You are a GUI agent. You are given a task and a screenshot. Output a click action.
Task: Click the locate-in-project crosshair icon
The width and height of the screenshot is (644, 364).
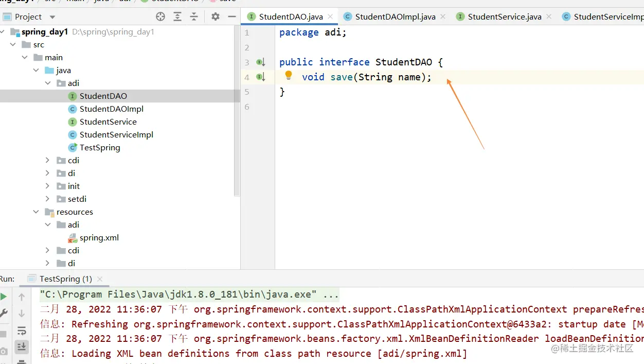pyautogui.click(x=160, y=16)
